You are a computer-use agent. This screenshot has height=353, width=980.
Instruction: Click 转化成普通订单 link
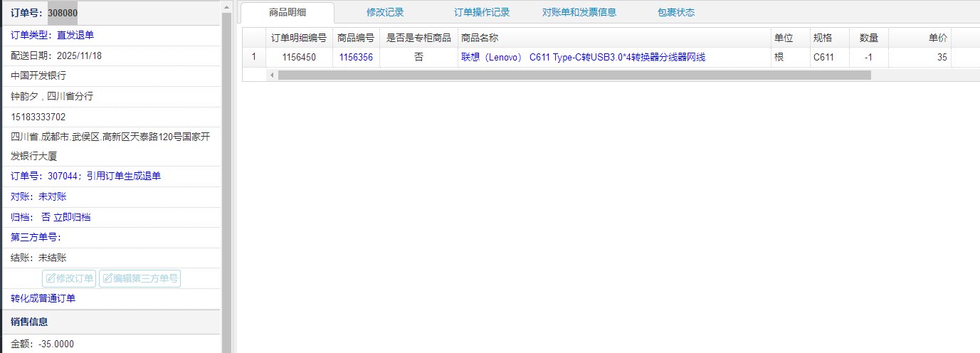coord(43,298)
